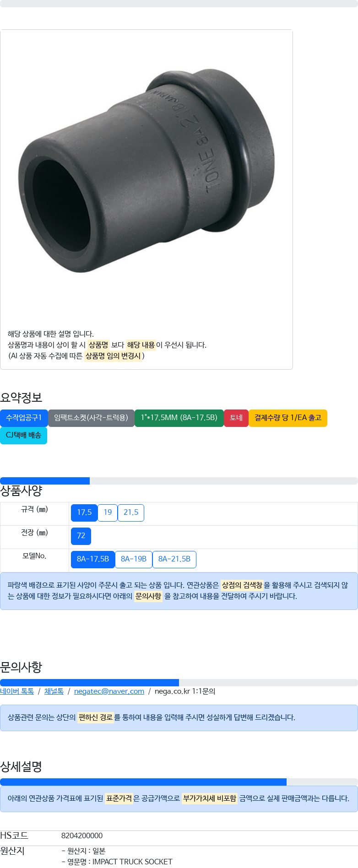This screenshot has height=868, width=358.
Task: Click the red 토네 brand tag
Action: click(236, 418)
